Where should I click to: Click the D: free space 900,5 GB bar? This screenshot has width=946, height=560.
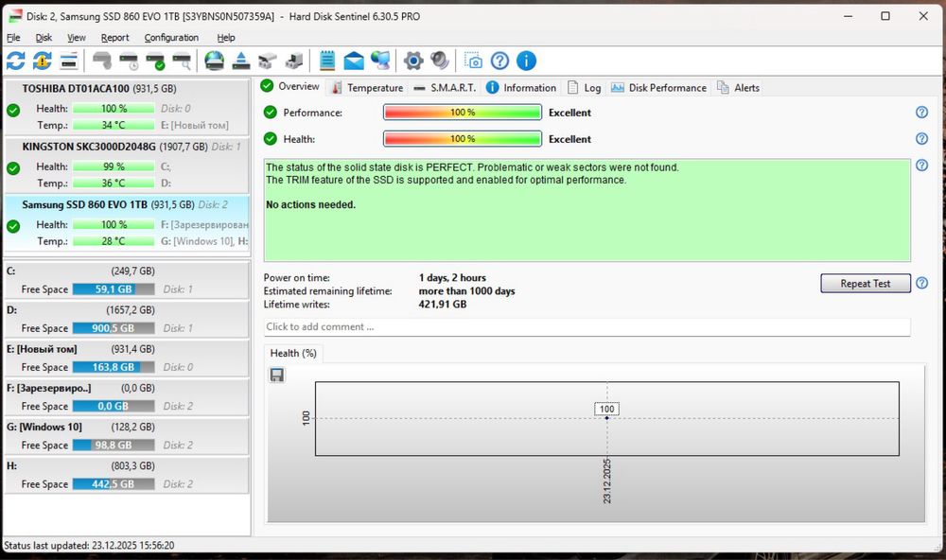point(114,328)
